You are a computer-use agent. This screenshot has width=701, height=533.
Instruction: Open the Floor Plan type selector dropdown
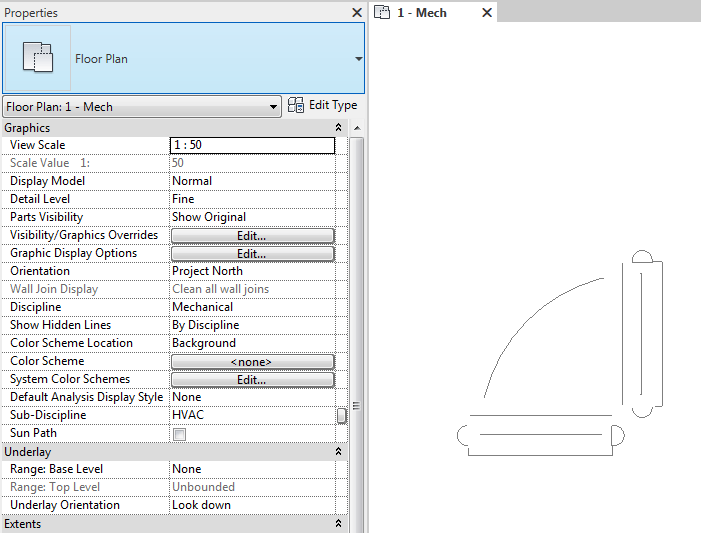click(x=359, y=59)
